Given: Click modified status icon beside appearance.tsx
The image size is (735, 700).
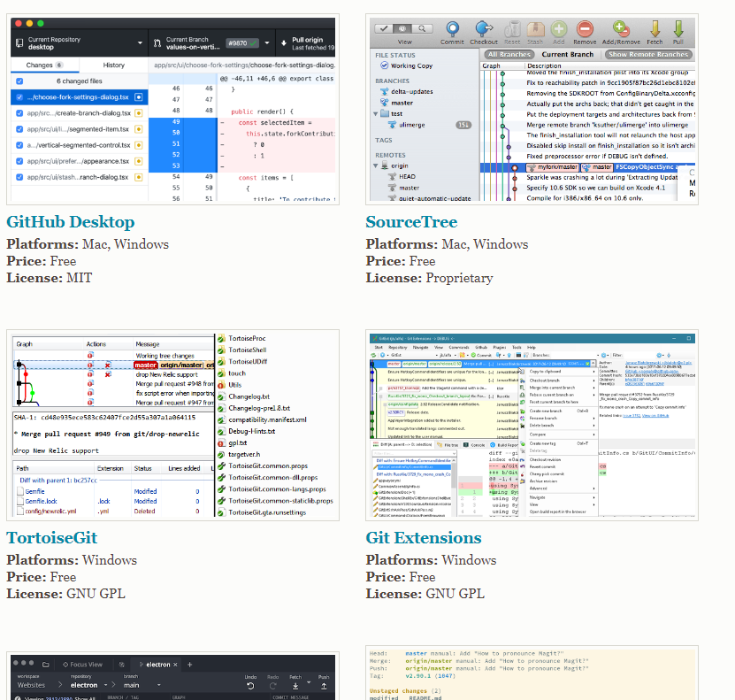Looking at the screenshot, I should coord(138,161).
